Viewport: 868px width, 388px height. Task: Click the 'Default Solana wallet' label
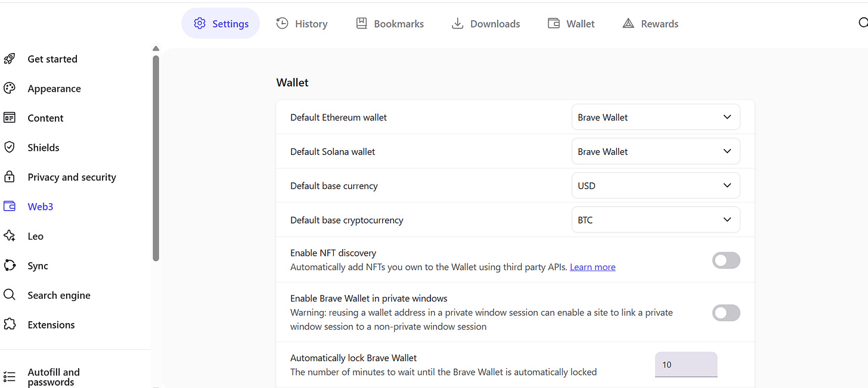tap(333, 151)
